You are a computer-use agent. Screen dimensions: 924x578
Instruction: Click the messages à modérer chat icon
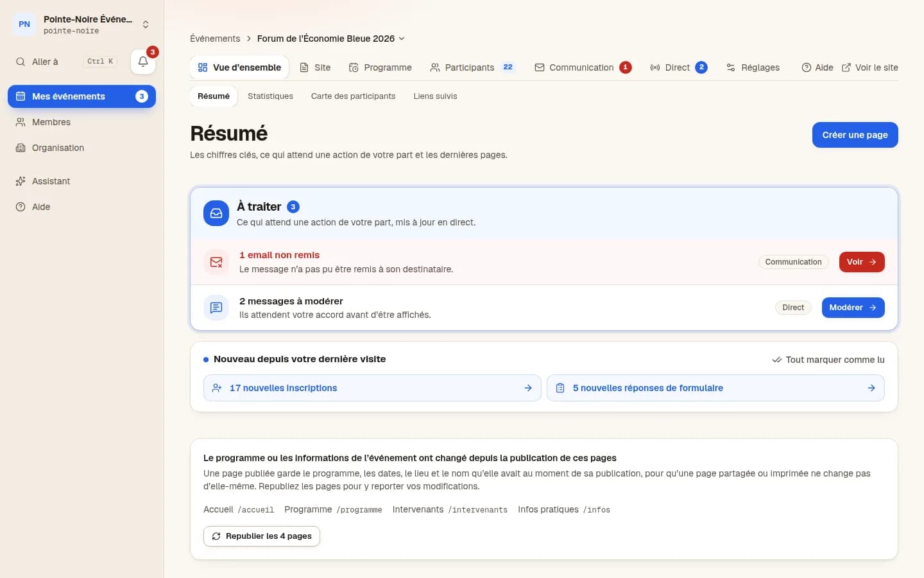pos(216,308)
